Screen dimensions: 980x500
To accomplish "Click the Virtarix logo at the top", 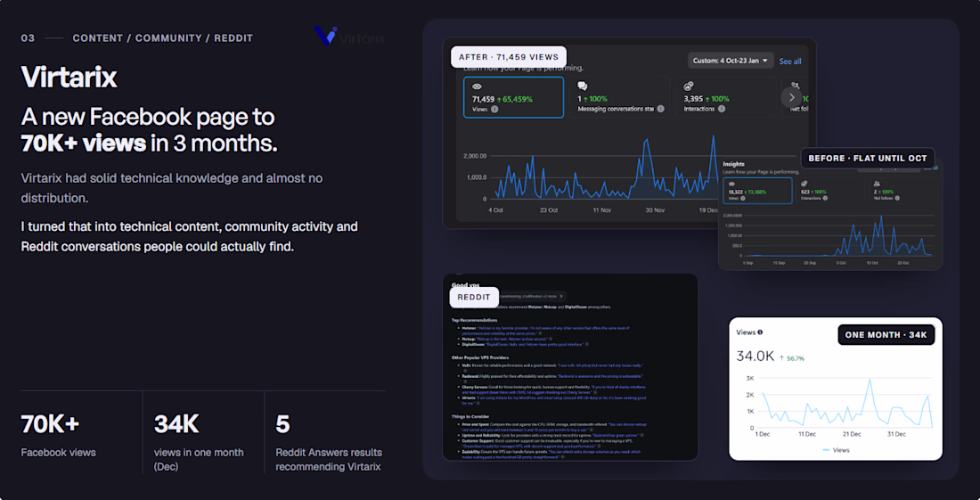I will pyautogui.click(x=350, y=37).
